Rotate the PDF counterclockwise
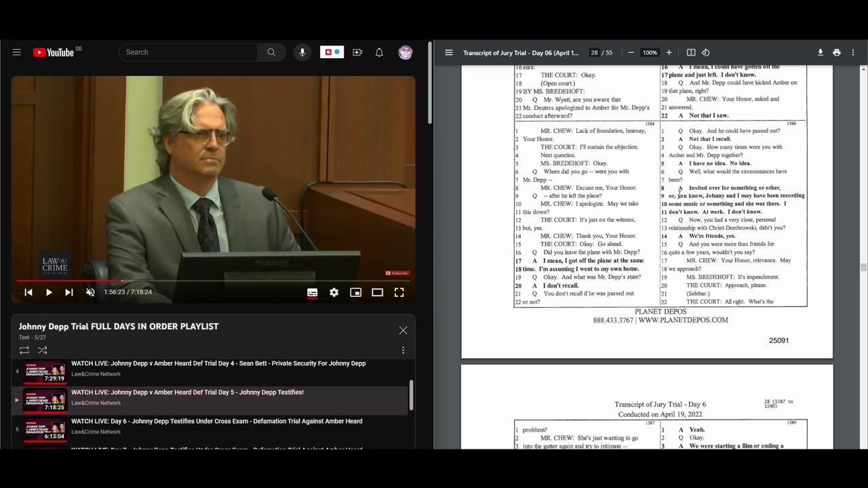868x488 pixels. [x=705, y=52]
